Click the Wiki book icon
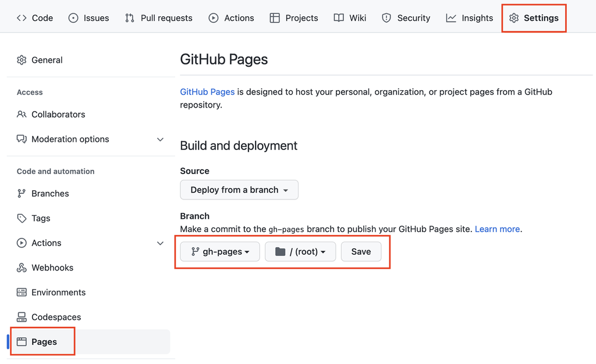 [x=338, y=17]
